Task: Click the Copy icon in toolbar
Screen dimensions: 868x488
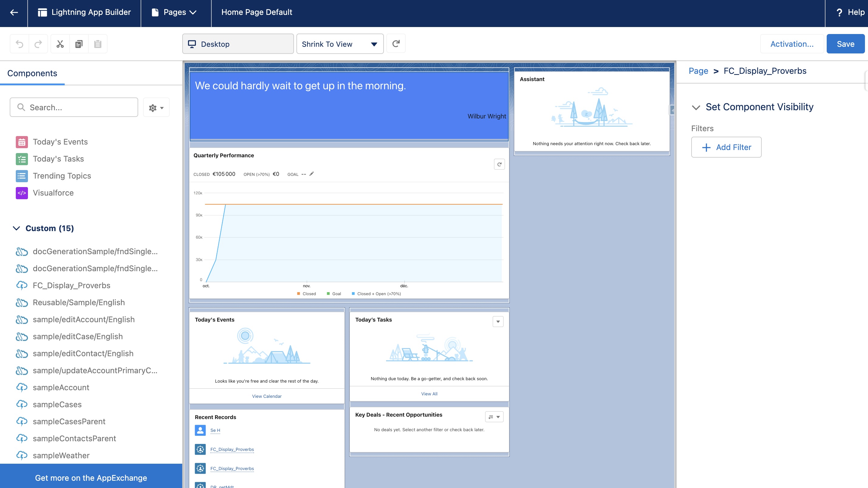Action: pyautogui.click(x=79, y=44)
